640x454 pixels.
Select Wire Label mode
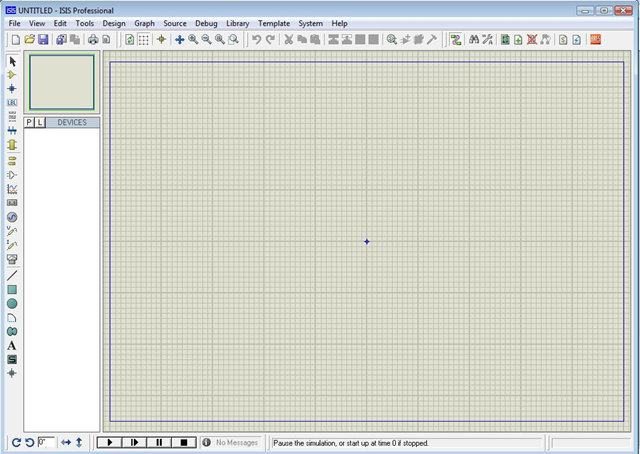[12, 102]
